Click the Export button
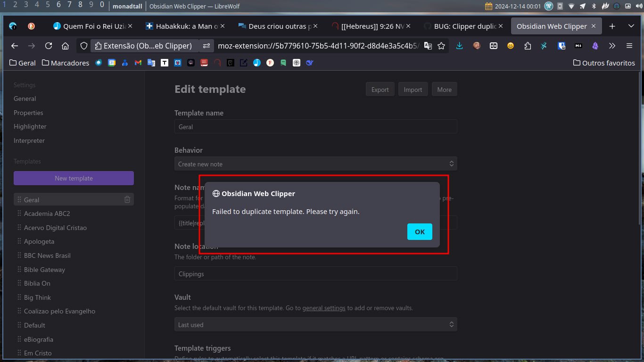 pos(380,90)
